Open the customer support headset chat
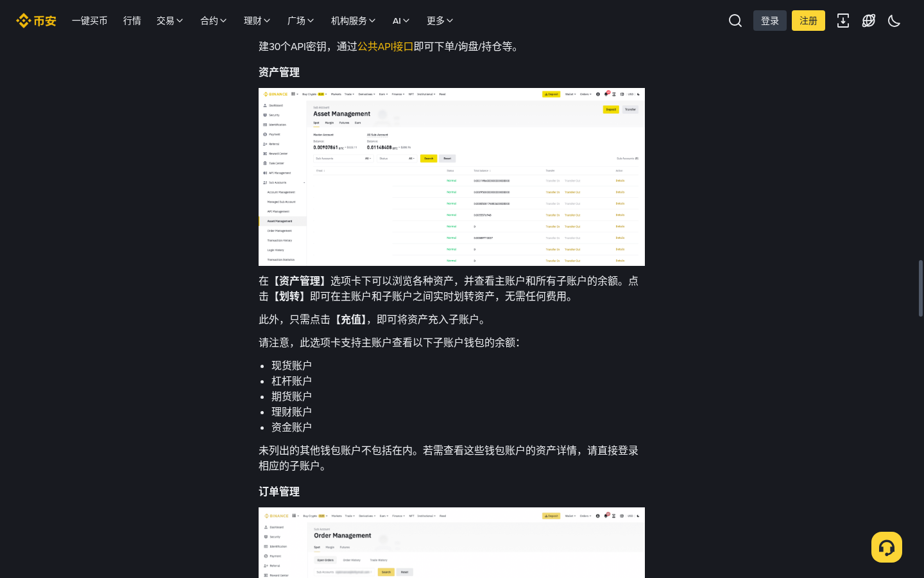 (x=887, y=547)
